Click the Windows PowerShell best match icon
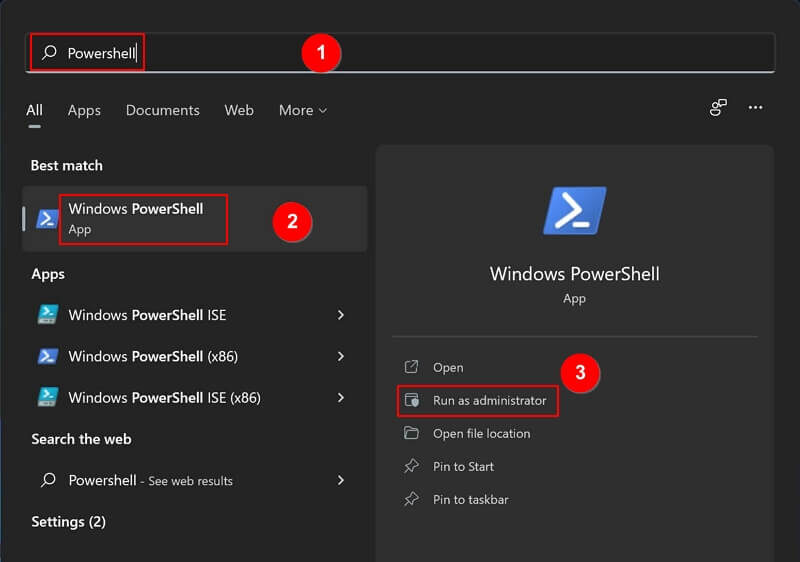The width and height of the screenshot is (800, 562). pos(47,219)
